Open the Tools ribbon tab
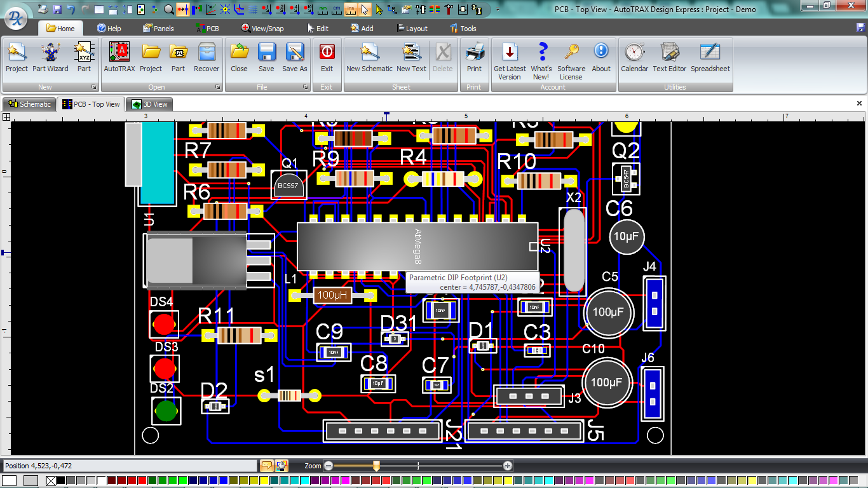868x488 pixels. coord(463,29)
